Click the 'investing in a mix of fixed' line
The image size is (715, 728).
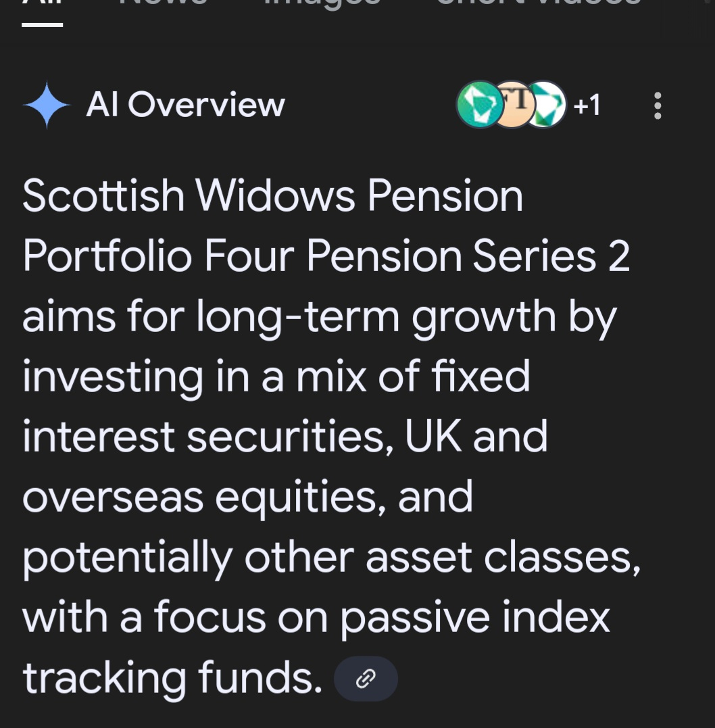276,377
